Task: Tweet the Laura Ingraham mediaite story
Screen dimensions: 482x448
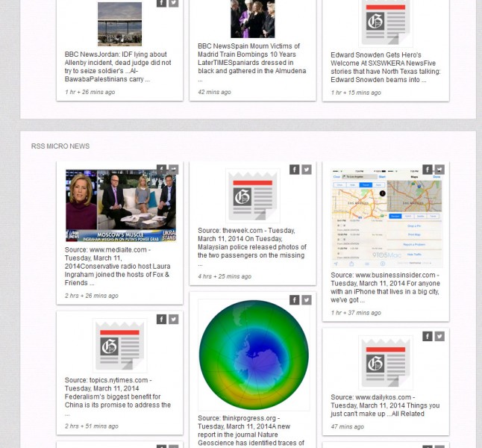Action: [174, 169]
